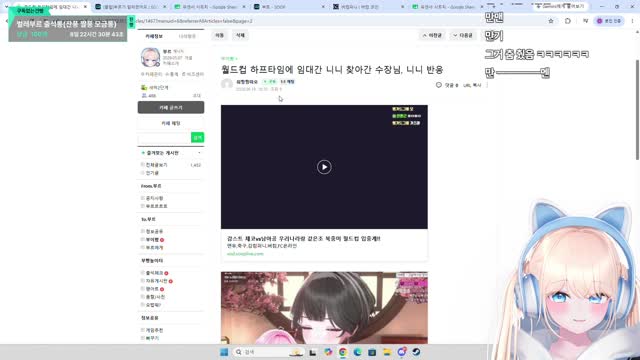Viewport: 640px width, 360px height.
Task: Open the browser extensions icon
Action: pos(568,21)
